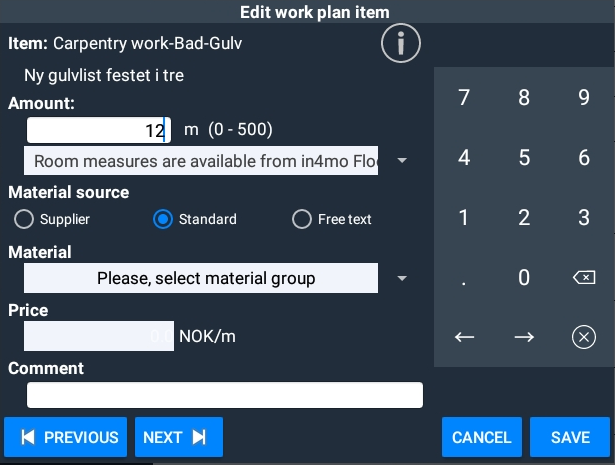Cancel editing the work plan item

click(482, 437)
